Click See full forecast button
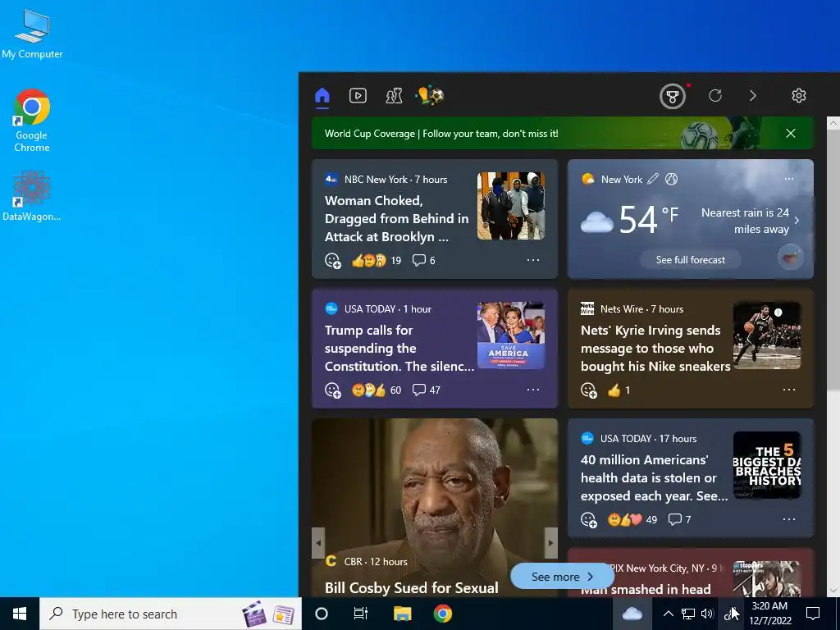Image resolution: width=840 pixels, height=630 pixels. click(x=691, y=260)
